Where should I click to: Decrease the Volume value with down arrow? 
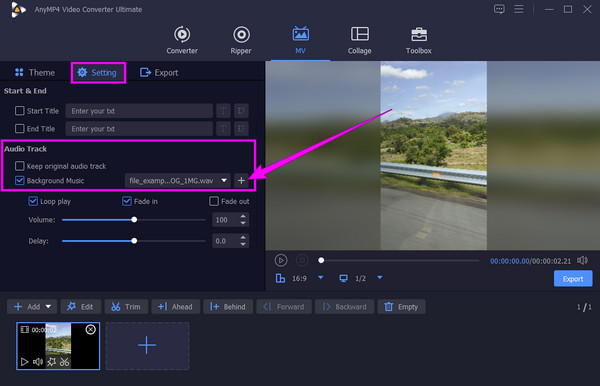[243, 223]
